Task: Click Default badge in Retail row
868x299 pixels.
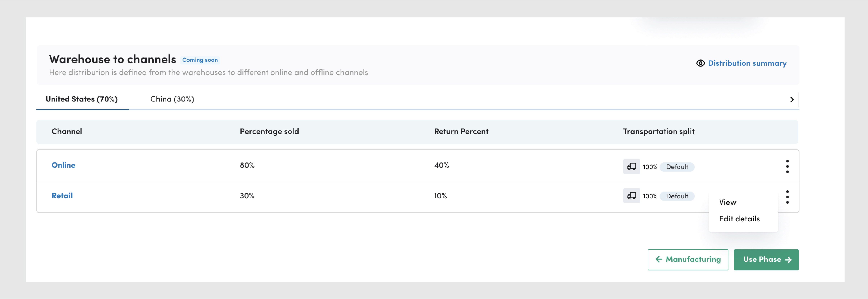Action: [x=677, y=196]
